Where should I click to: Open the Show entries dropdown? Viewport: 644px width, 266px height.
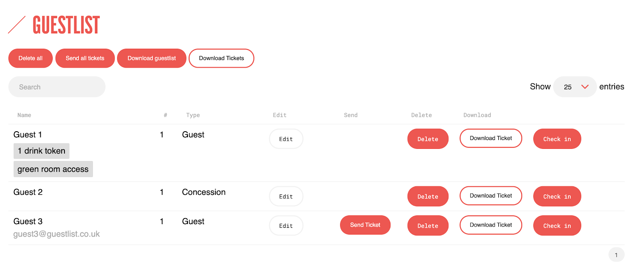(x=575, y=87)
